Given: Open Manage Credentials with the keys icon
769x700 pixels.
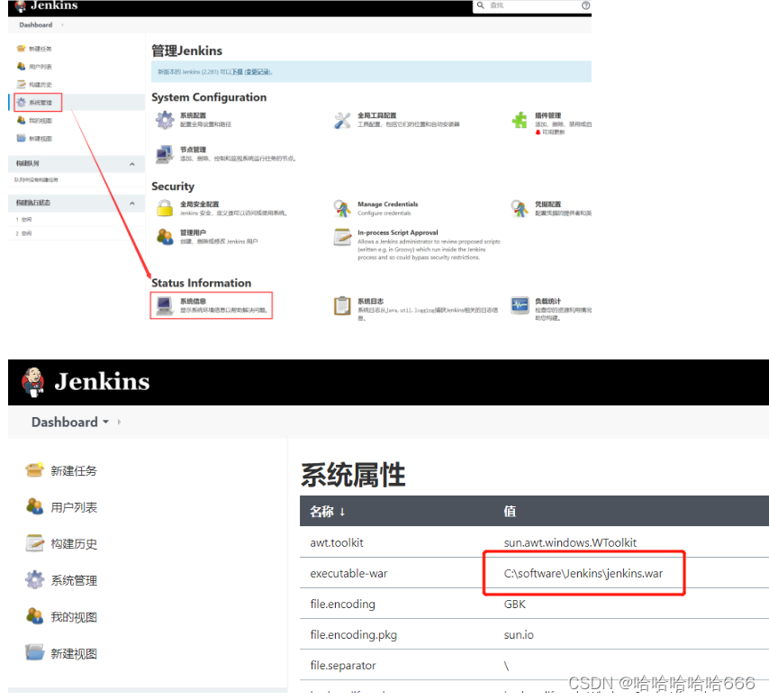Looking at the screenshot, I should click(343, 206).
